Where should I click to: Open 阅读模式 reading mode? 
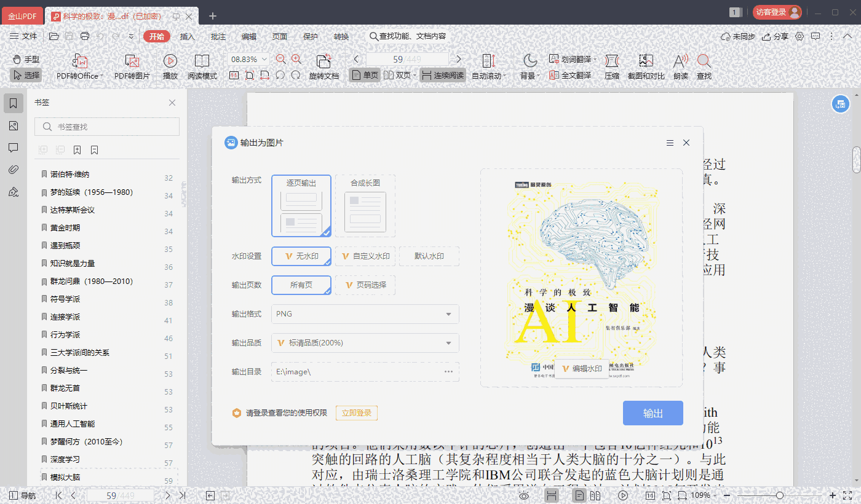click(202, 61)
